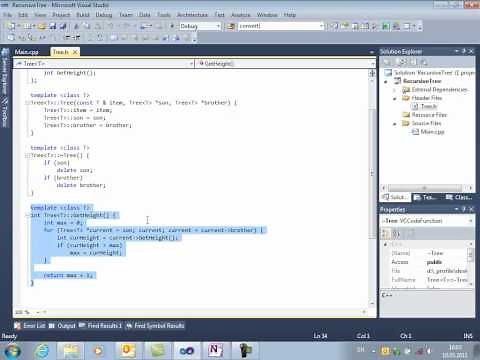
Task: Click the Cut scissors icon
Action: [76, 26]
